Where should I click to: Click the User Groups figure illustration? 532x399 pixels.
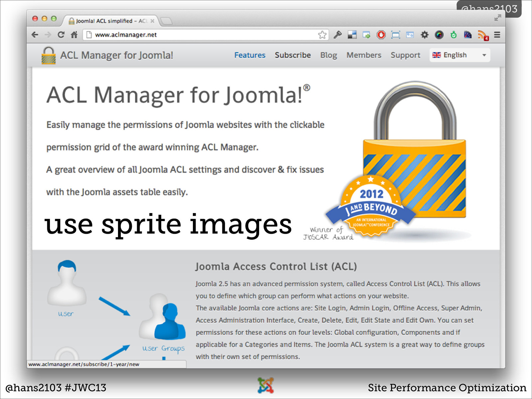tap(162, 316)
